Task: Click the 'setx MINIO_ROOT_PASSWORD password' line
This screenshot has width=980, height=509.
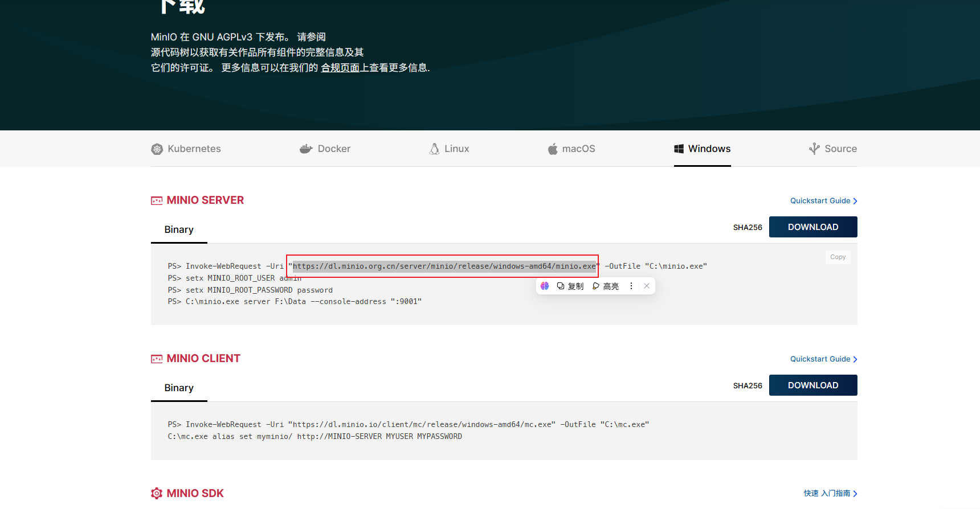Action: coord(250,290)
